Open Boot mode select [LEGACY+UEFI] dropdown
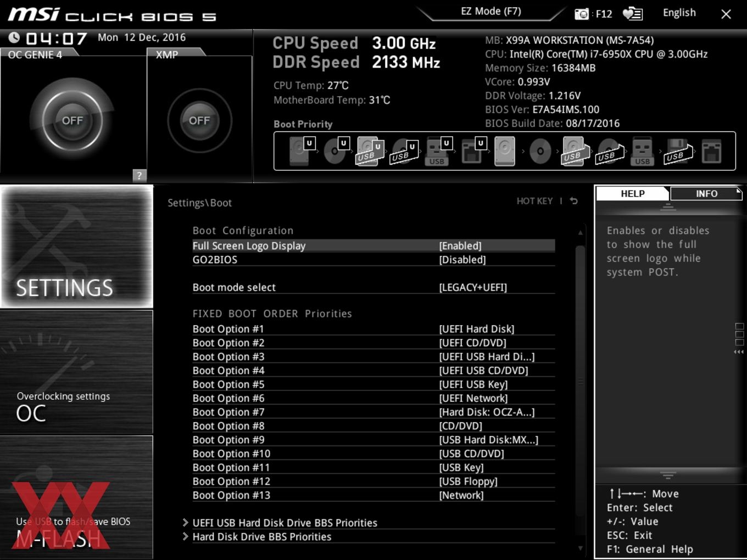This screenshot has height=560, width=747. pos(473,287)
